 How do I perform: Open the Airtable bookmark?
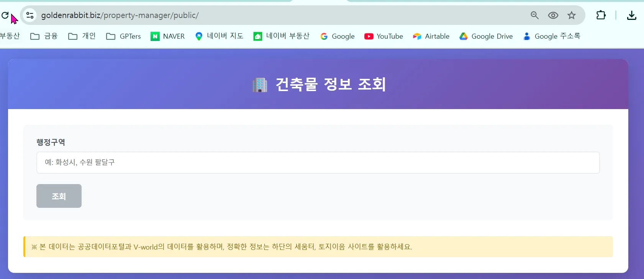[431, 36]
